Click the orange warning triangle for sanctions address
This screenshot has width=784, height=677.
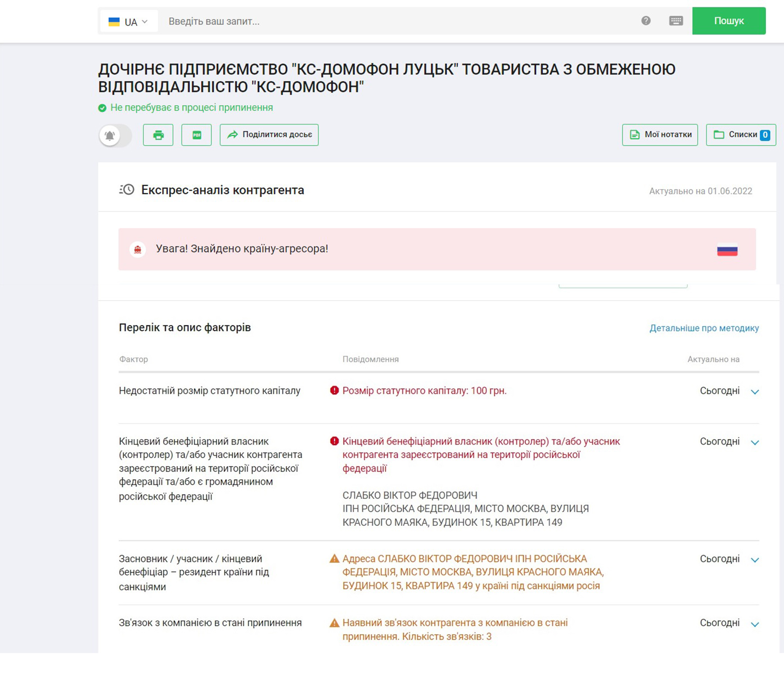click(x=334, y=559)
